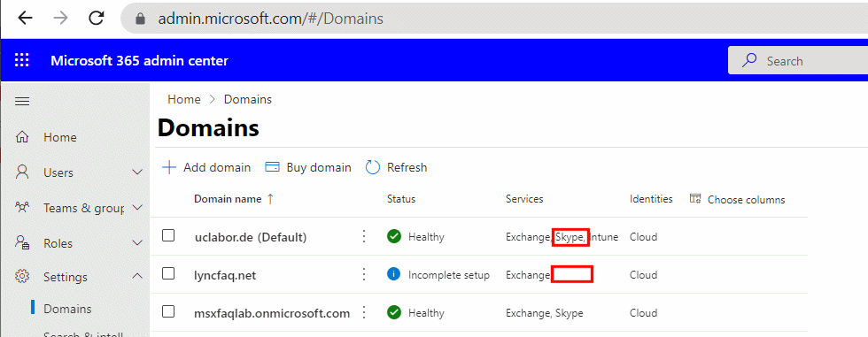868x337 pixels.
Task: Click the browser forward arrow
Action: pyautogui.click(x=61, y=19)
